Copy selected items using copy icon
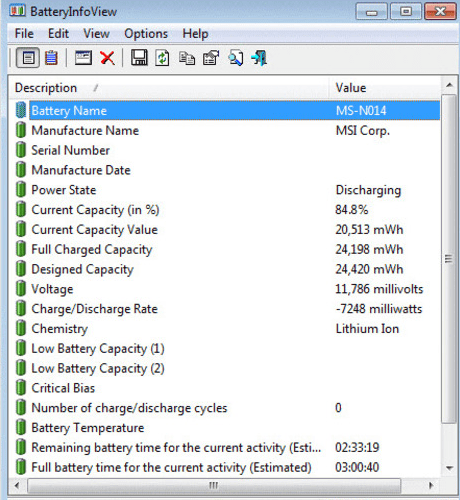 [187, 58]
